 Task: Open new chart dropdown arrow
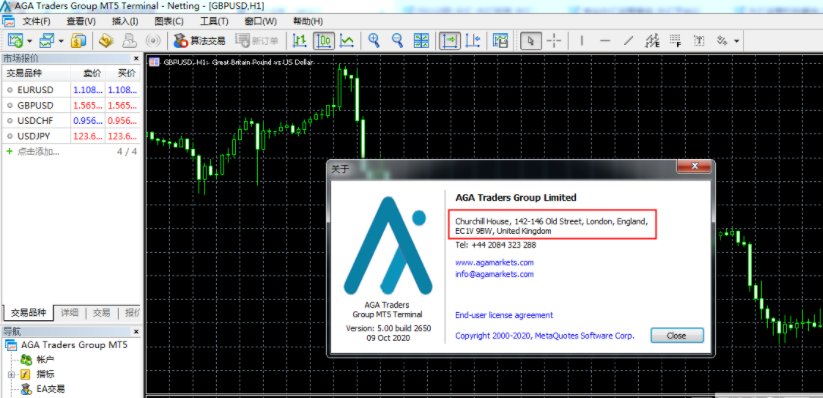(29, 40)
